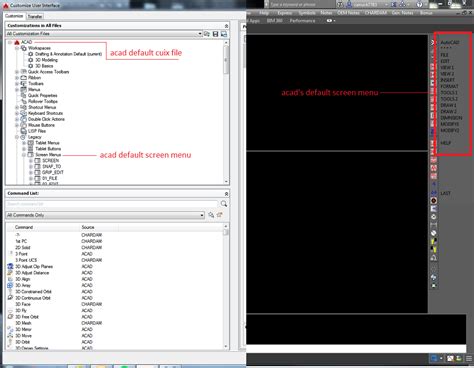The height and width of the screenshot is (368, 474).
Task: Click INSERT in the screen menu
Action: (448, 80)
